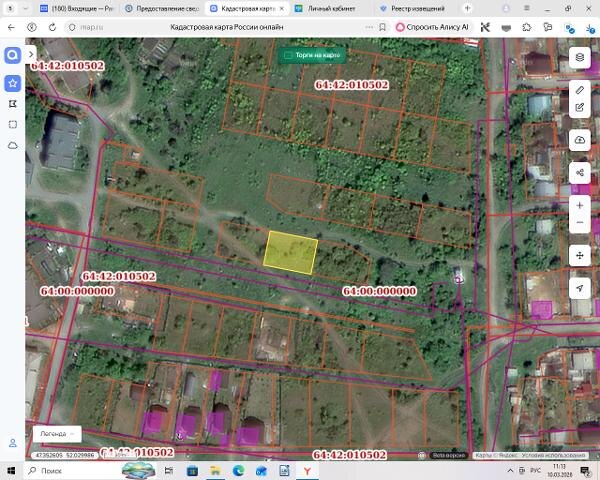Open the cloud icon in the left sidebar
The width and height of the screenshot is (600, 480).
point(13,145)
